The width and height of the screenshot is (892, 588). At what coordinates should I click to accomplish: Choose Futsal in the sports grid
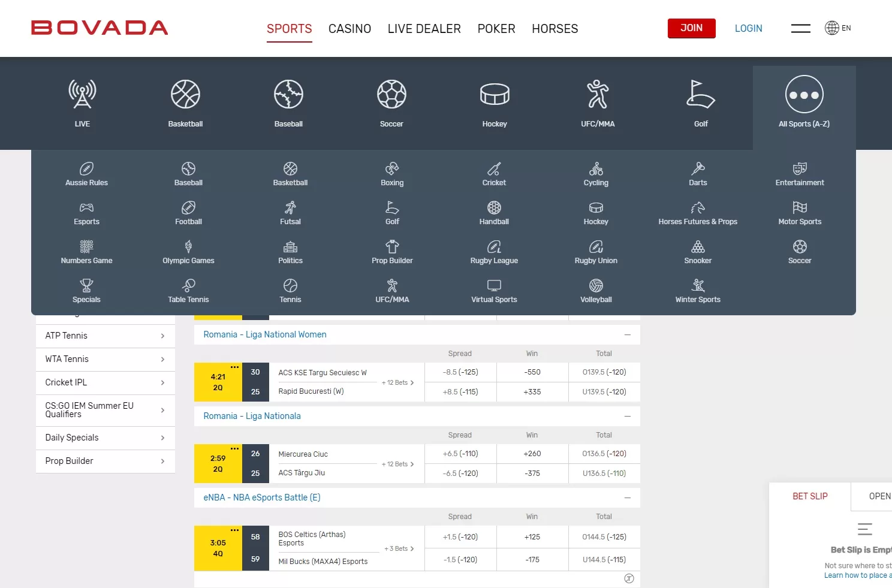[x=290, y=213]
